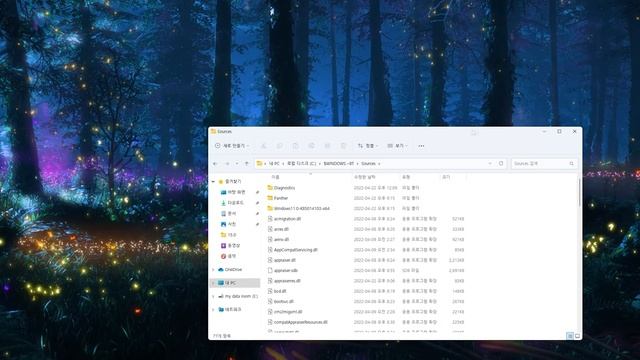The height and width of the screenshot is (360, 640).
Task: Click 로컬 디스크 (C:) breadcrumb
Action: (x=302, y=164)
